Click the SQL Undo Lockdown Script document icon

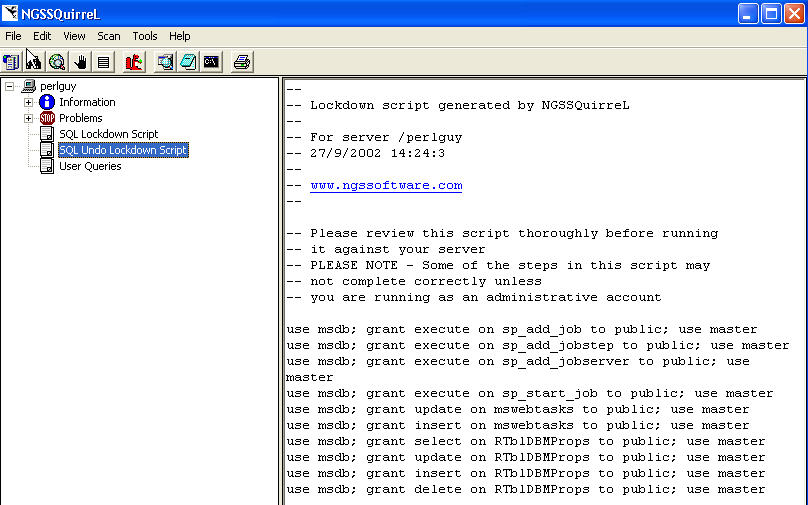(x=47, y=150)
